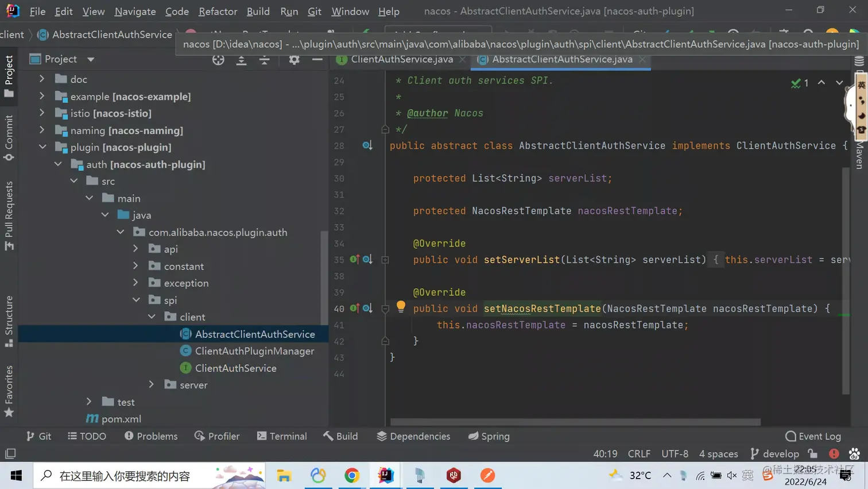Toggle the Favorites tool window button
This screenshot has height=489, width=868.
9,391
